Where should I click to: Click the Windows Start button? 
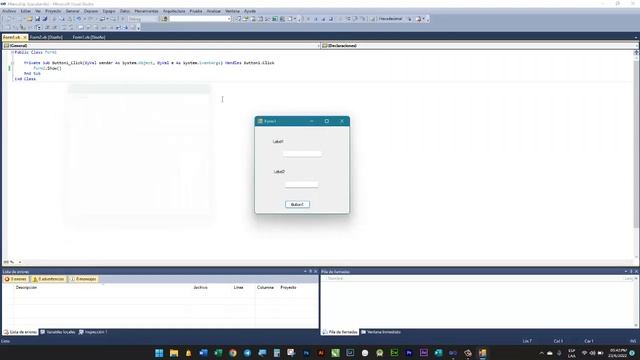coord(159,353)
